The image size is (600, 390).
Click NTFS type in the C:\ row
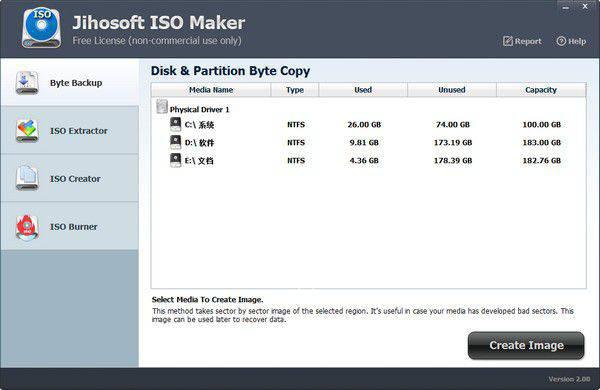point(296,125)
